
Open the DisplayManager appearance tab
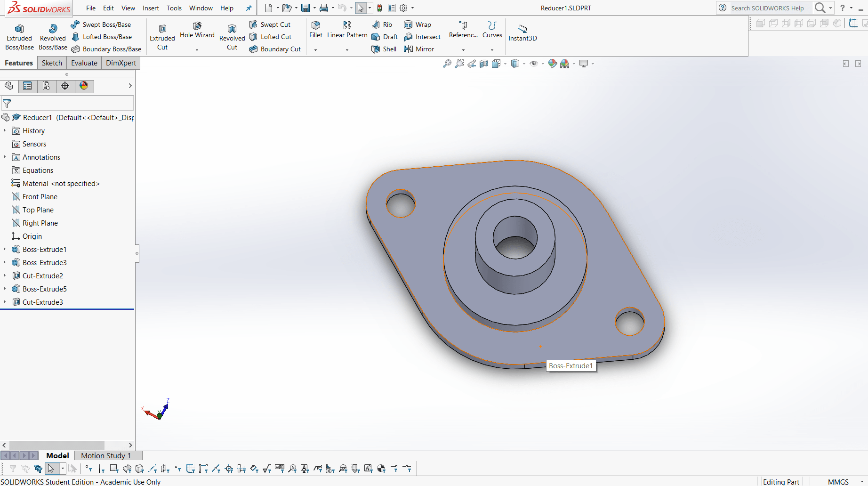[84, 86]
